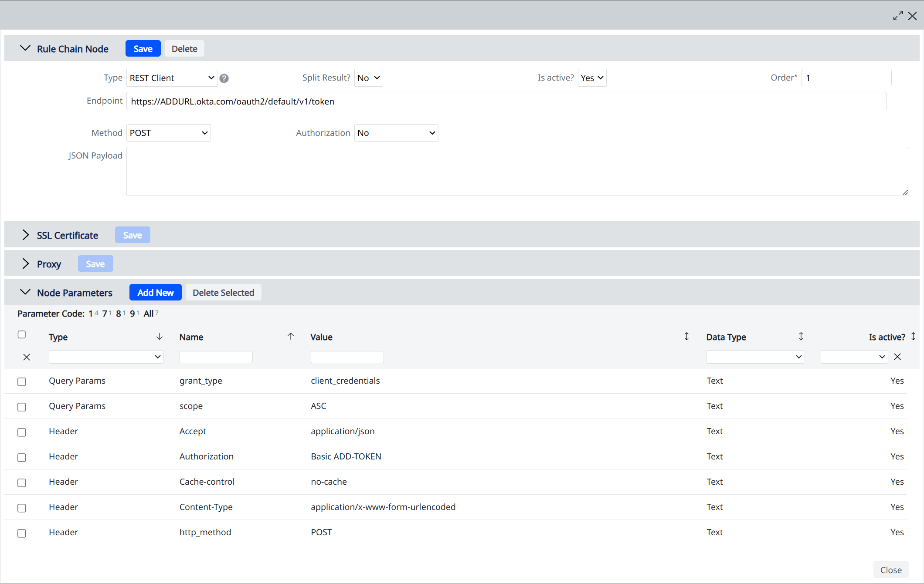The width and height of the screenshot is (924, 584).
Task: Open the Is active dropdown
Action: [592, 78]
